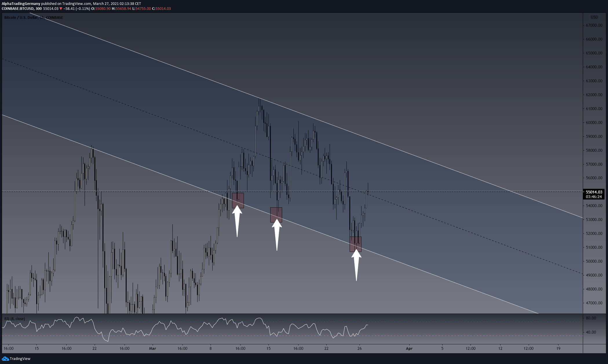Image resolution: width=608 pixels, height=364 pixels.
Task: Click the 22 date label before Mar
Action: (x=94, y=348)
